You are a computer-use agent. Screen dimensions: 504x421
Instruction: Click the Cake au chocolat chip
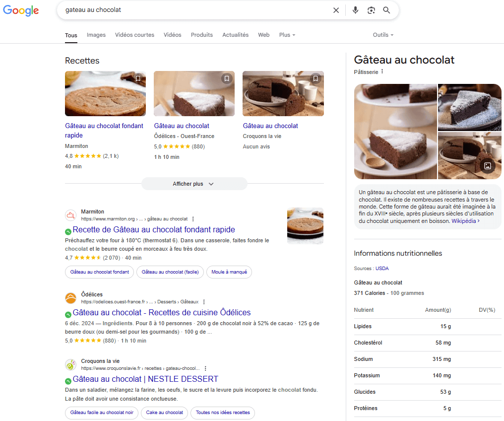point(165,413)
